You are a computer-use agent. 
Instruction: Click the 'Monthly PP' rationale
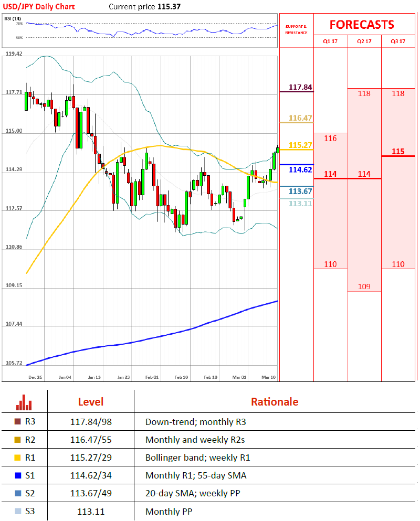coord(169,512)
